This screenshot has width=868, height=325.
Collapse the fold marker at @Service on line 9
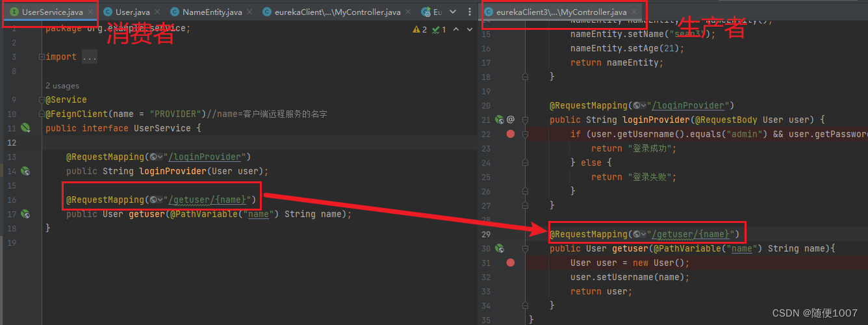pos(42,100)
